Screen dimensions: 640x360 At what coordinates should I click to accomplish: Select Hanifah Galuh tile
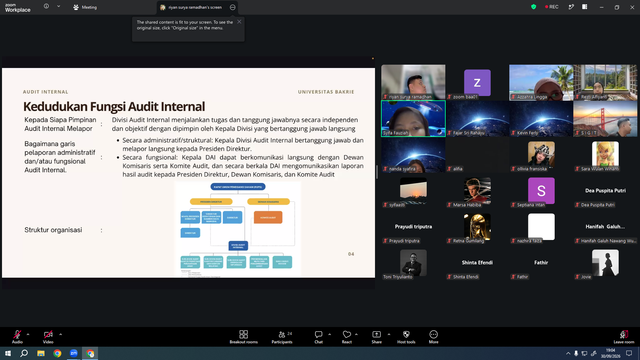click(605, 227)
